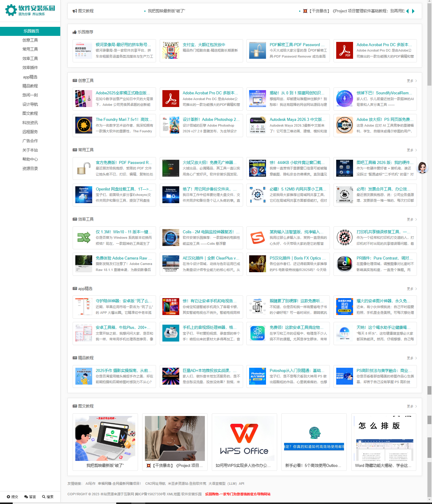Open the red 乐园购物 footer link

click(x=238, y=494)
